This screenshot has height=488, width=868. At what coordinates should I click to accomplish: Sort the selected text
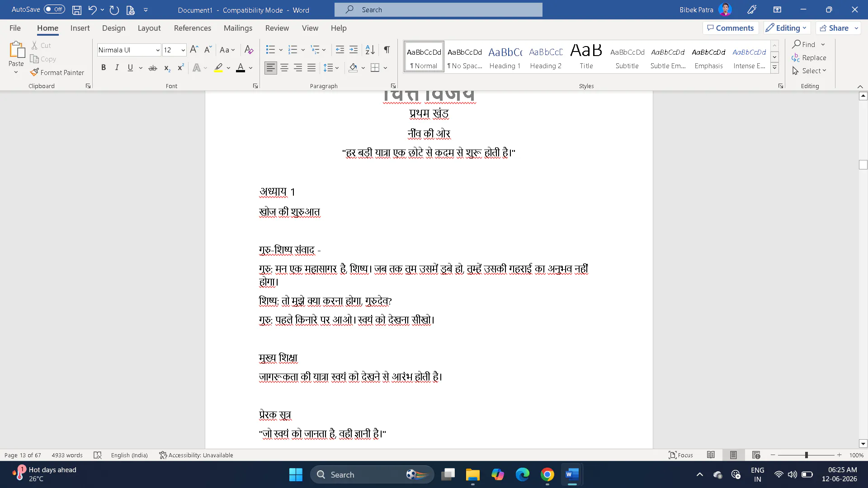(x=370, y=50)
